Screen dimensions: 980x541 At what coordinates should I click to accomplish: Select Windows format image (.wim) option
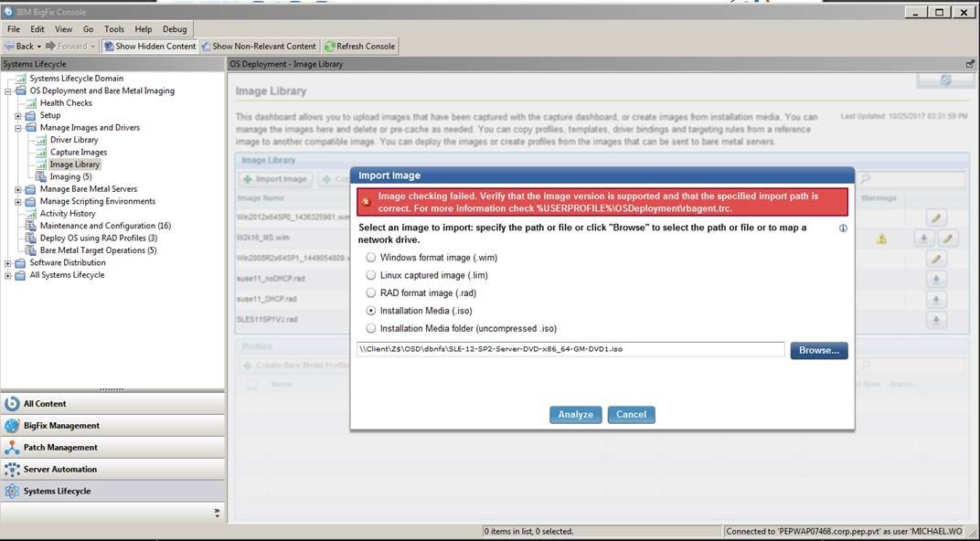tap(371, 258)
